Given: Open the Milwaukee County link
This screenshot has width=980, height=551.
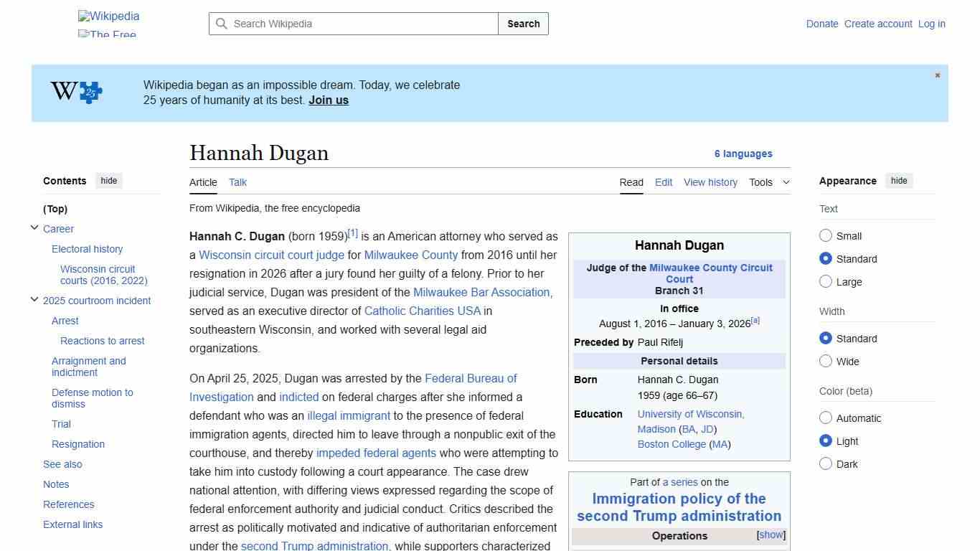Looking at the screenshot, I should click(x=410, y=255).
